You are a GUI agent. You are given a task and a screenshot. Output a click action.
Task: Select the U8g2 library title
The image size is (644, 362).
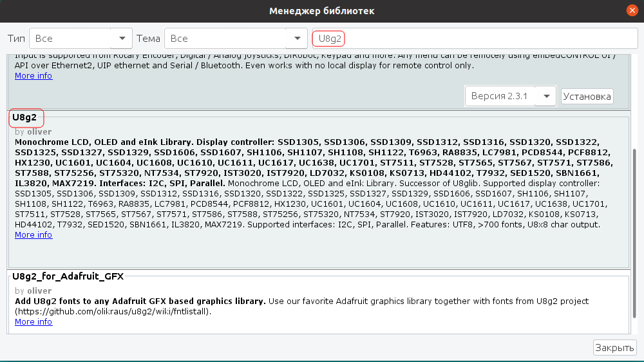tap(24, 118)
